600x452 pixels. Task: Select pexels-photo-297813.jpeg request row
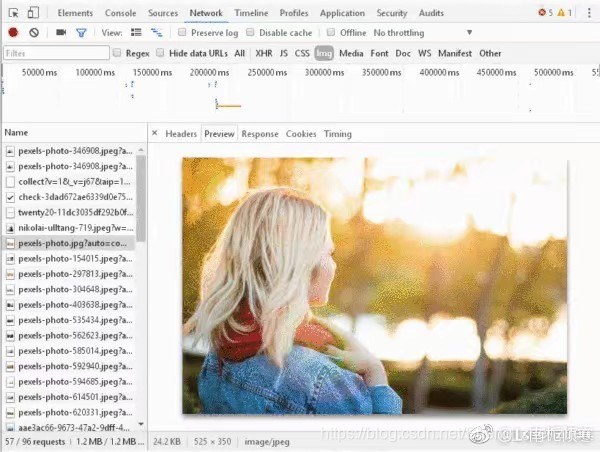pyautogui.click(x=69, y=274)
